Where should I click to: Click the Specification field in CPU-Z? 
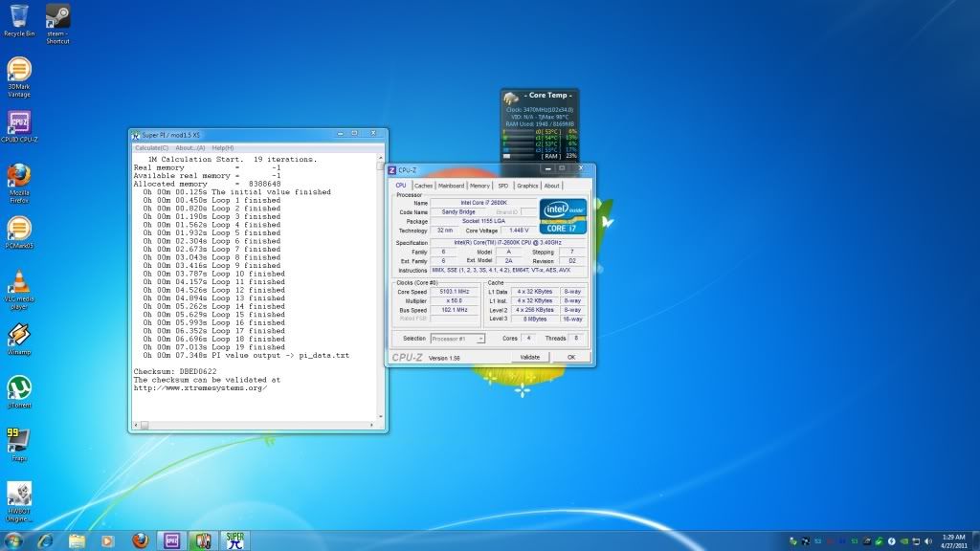(508, 242)
